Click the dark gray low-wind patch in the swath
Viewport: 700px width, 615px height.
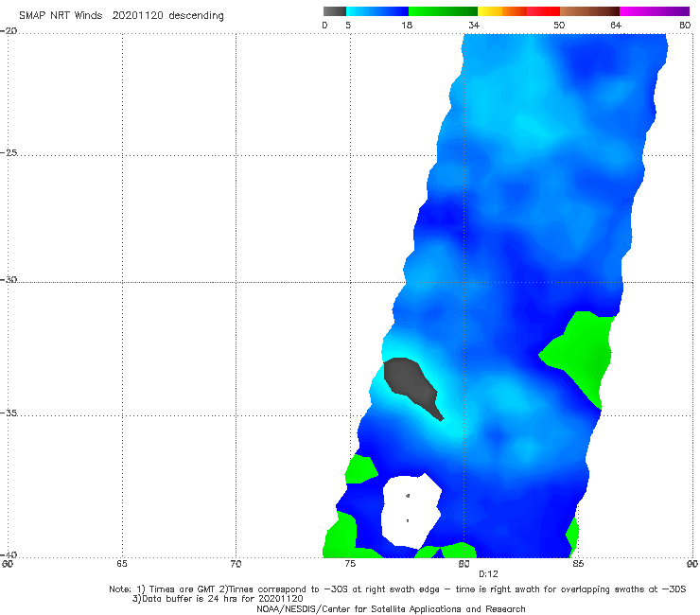[x=409, y=382]
